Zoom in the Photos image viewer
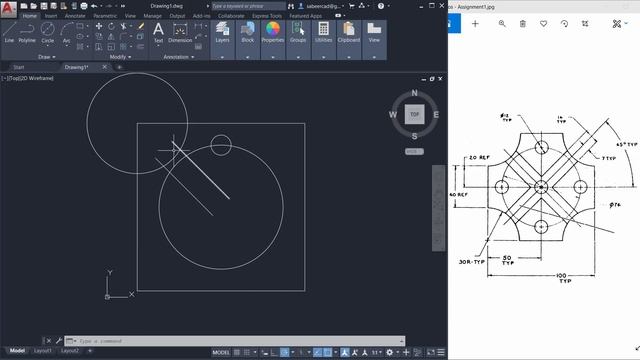Image resolution: width=640 pixels, height=360 pixels. click(x=502, y=24)
